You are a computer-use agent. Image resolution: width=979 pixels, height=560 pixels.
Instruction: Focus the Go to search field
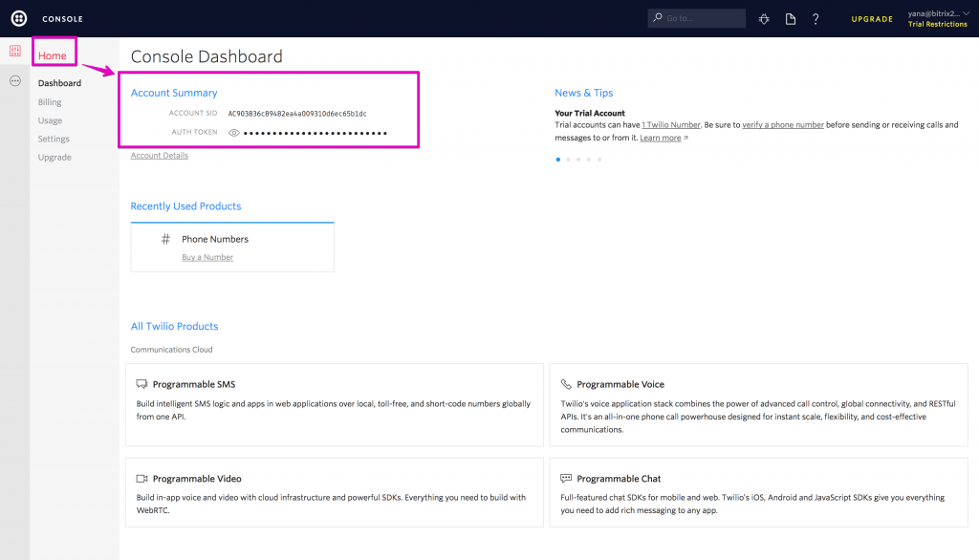coord(697,18)
